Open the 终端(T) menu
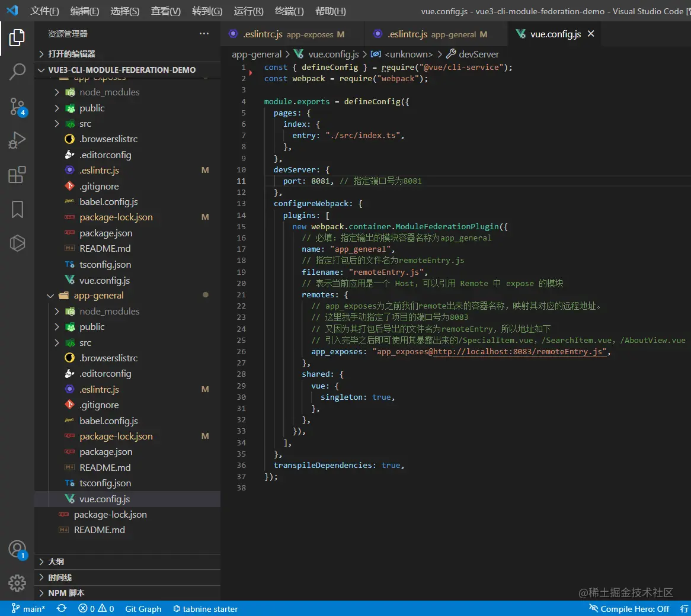 (289, 11)
